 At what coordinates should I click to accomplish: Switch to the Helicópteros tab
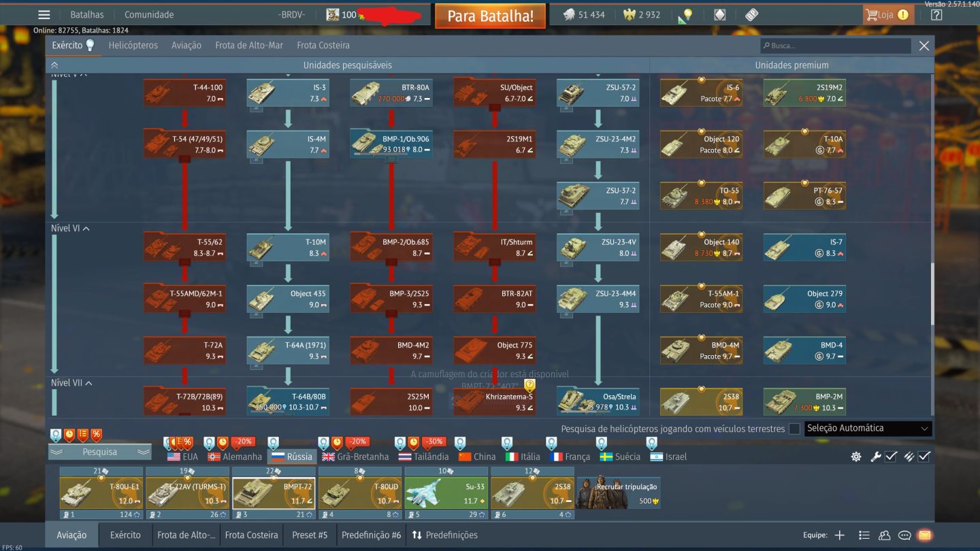pyautogui.click(x=133, y=46)
